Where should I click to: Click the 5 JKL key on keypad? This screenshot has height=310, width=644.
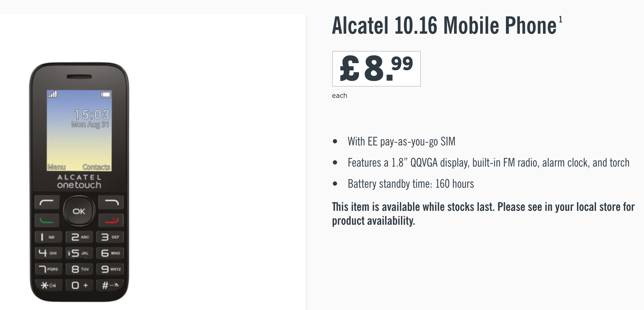(79, 253)
